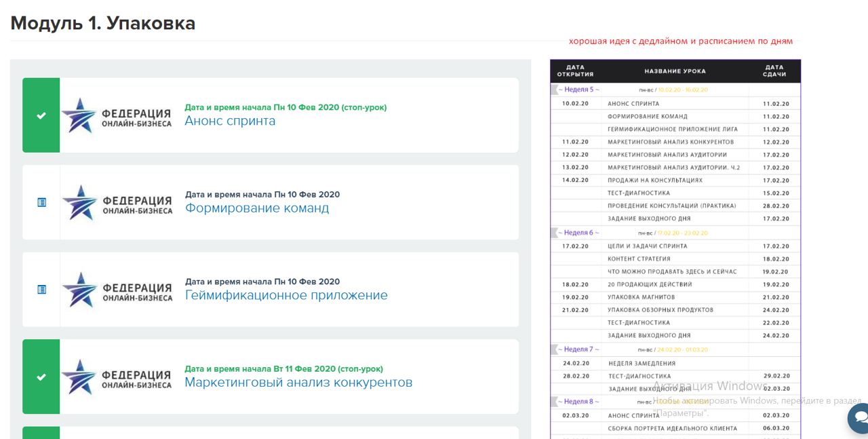Click the МАРКЕТИНГОВЫЙ АНАЛИЗ АУДИТОРИИ. Ч.2 row
This screenshot has width=868, height=439.
click(675, 168)
